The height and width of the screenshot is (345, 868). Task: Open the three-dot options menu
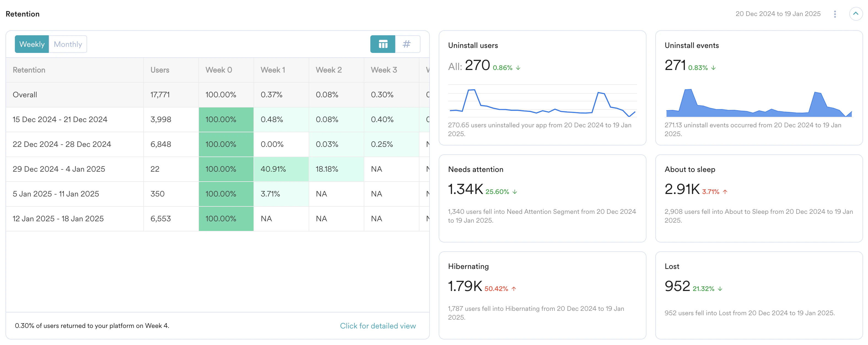click(835, 14)
